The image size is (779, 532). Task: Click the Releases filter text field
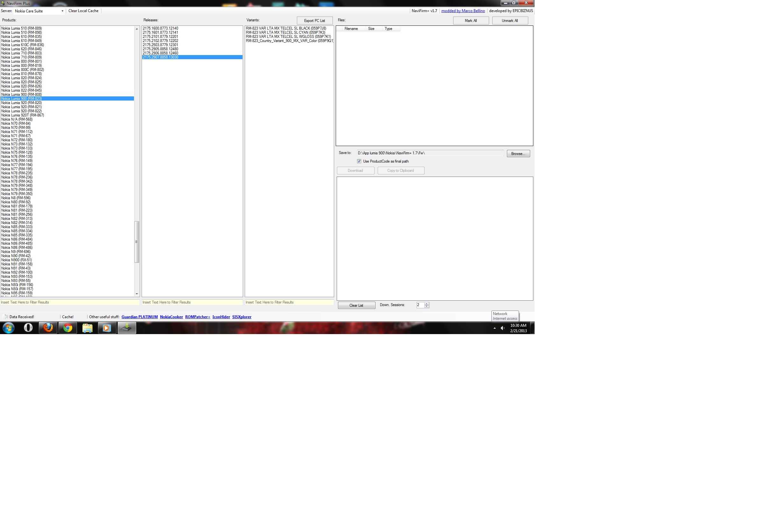pyautogui.click(x=192, y=302)
